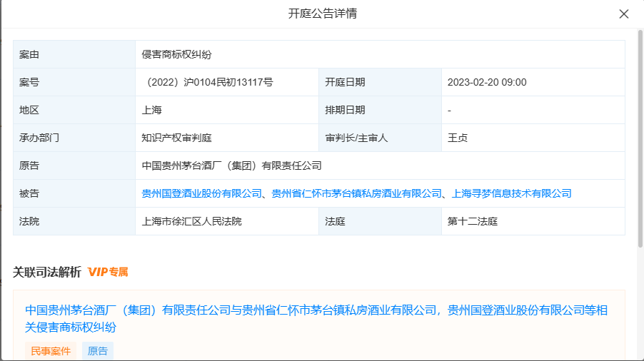Click the 关联司法解析 section heading
The height and width of the screenshot is (361, 644).
tap(47, 272)
